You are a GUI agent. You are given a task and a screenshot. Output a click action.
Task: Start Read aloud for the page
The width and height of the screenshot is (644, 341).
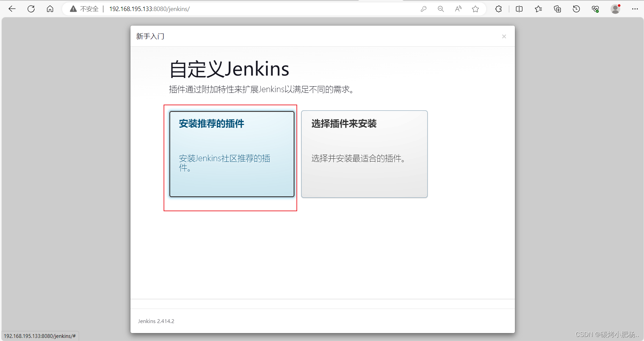[x=458, y=9]
